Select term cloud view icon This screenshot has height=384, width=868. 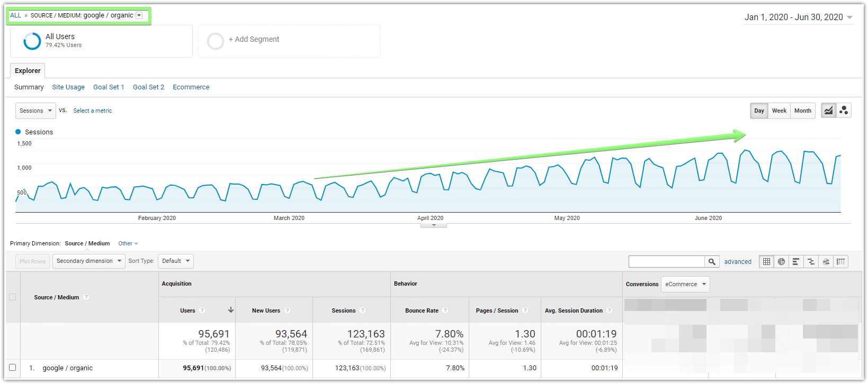click(826, 262)
